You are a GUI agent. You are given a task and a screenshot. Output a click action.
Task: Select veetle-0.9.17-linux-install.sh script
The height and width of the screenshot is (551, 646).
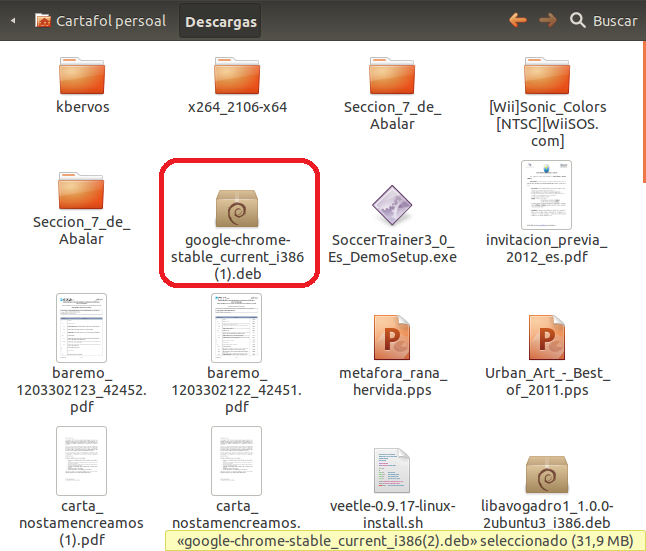click(x=392, y=472)
